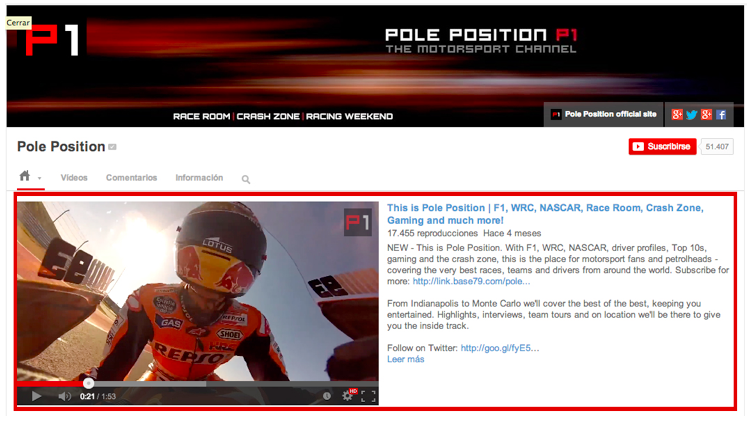Viewport: 754px width, 421px height.
Task: Open the first Google+ icon in banner
Action: 677,114
